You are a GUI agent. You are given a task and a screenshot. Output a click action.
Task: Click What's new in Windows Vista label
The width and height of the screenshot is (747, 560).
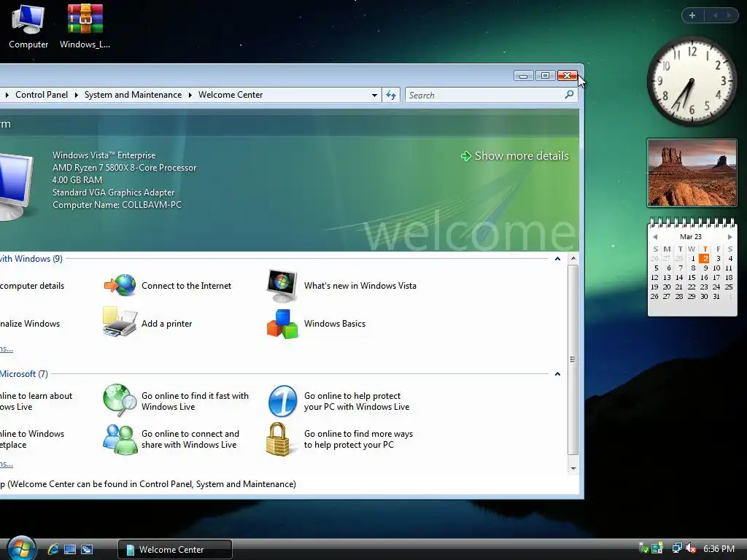click(x=360, y=286)
